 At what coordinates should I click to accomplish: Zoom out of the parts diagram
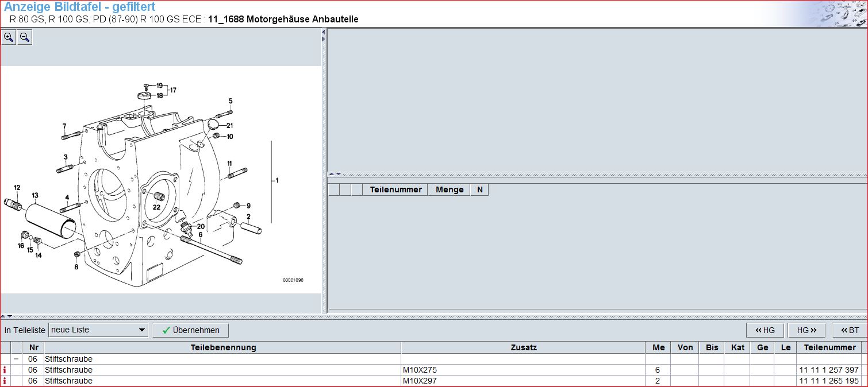24,38
